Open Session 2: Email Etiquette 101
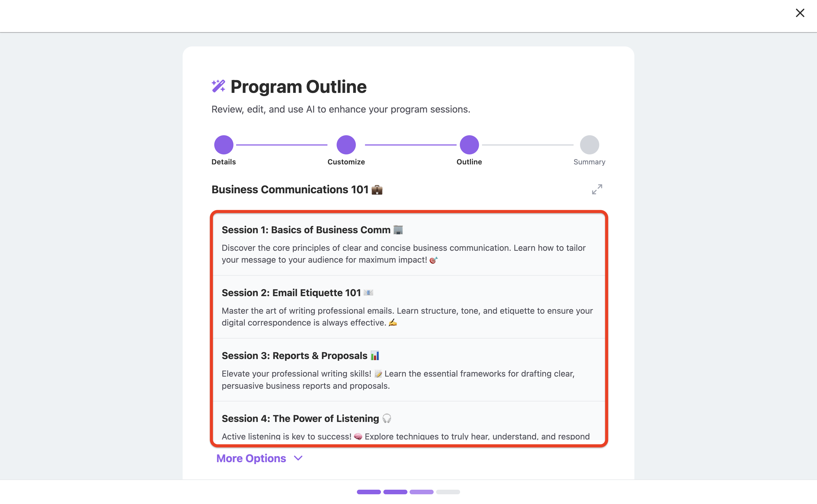The image size is (817, 504). 409,307
